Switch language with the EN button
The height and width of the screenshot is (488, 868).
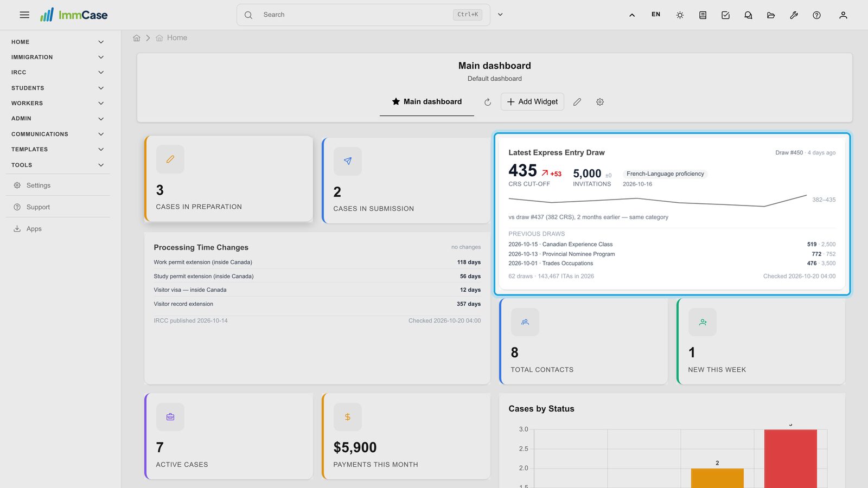(x=656, y=15)
